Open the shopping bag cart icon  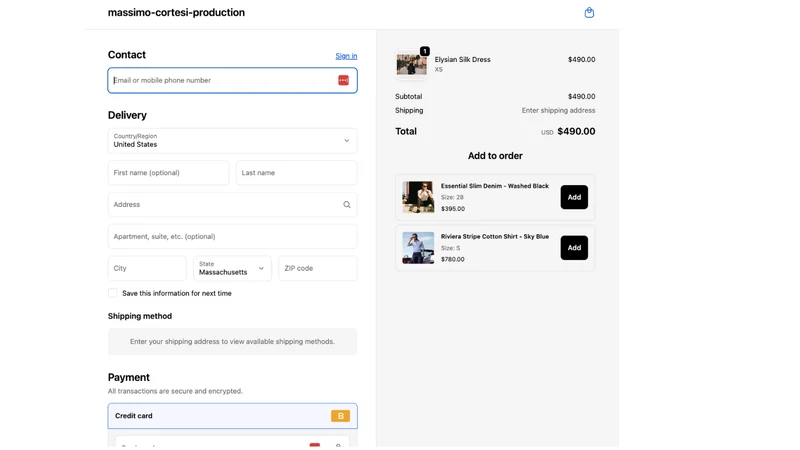[589, 12]
